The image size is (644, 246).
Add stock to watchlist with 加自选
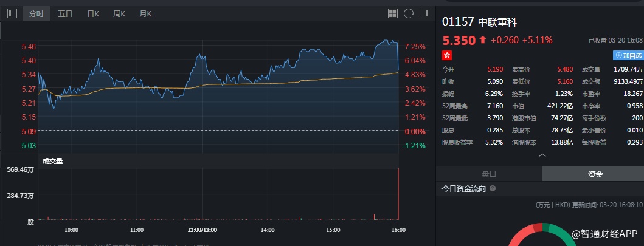[628, 55]
